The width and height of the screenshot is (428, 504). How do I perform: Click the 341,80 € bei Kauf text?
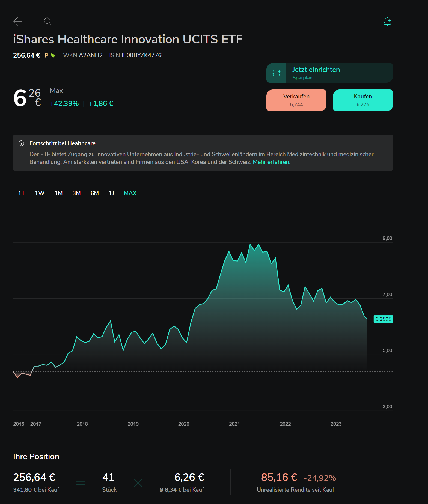point(36,490)
